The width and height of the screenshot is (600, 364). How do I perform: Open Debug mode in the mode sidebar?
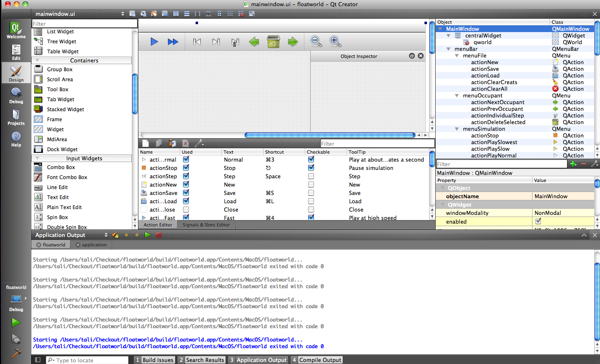[16, 95]
